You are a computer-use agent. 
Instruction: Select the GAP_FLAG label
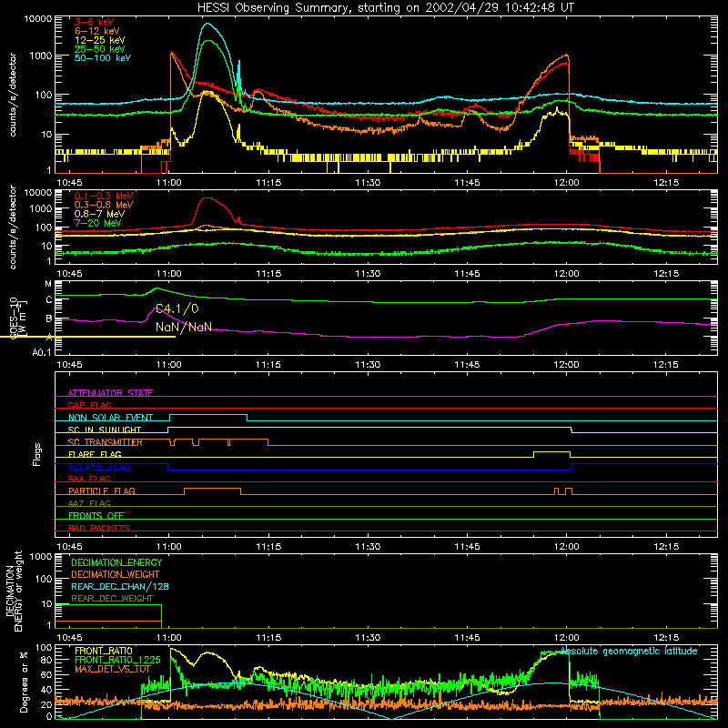tap(89, 405)
